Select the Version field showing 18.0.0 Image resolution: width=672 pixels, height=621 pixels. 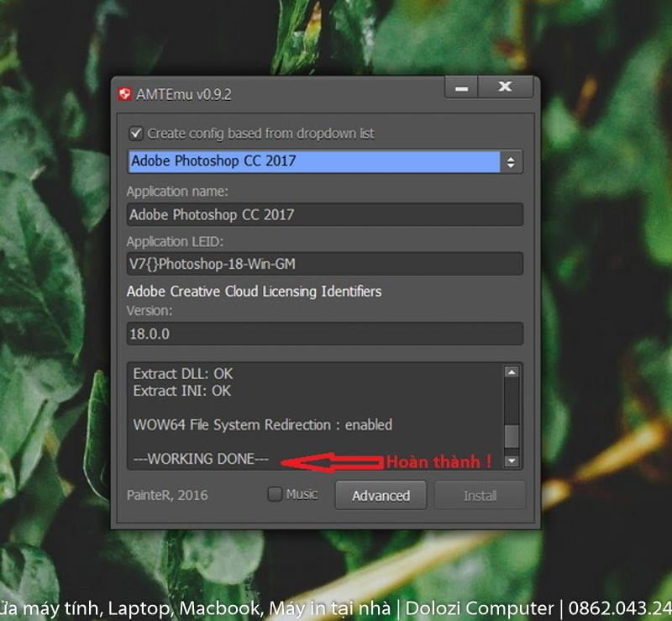[324, 334]
